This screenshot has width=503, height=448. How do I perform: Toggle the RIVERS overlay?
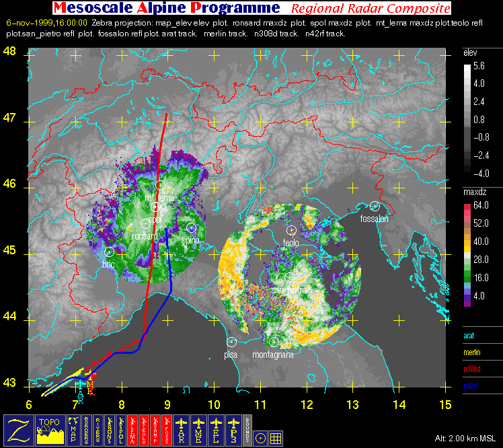pos(98,431)
